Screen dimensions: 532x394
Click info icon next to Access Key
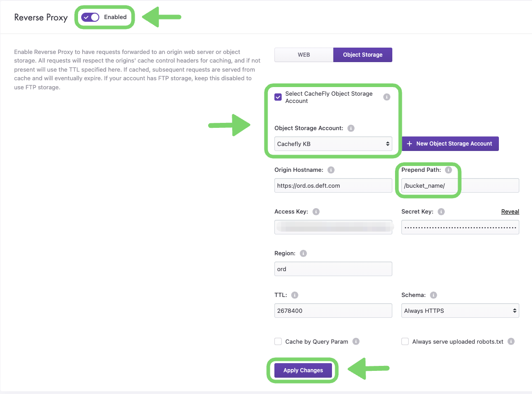pyautogui.click(x=316, y=212)
